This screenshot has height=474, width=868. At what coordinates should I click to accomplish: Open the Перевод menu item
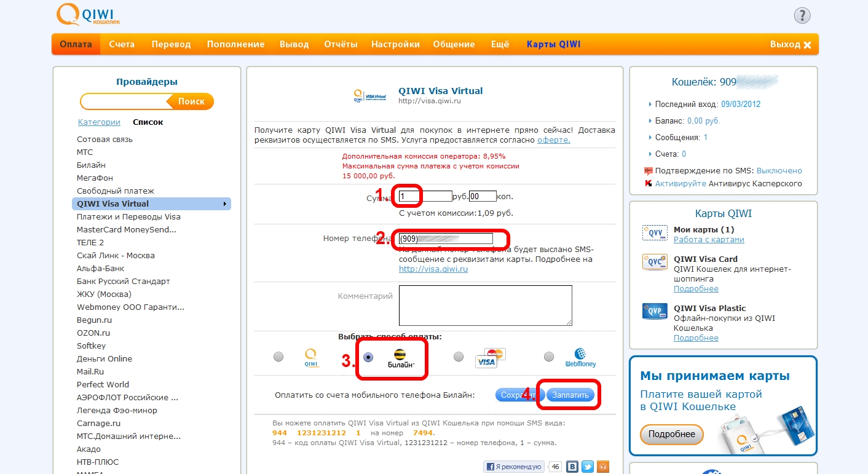pyautogui.click(x=172, y=44)
